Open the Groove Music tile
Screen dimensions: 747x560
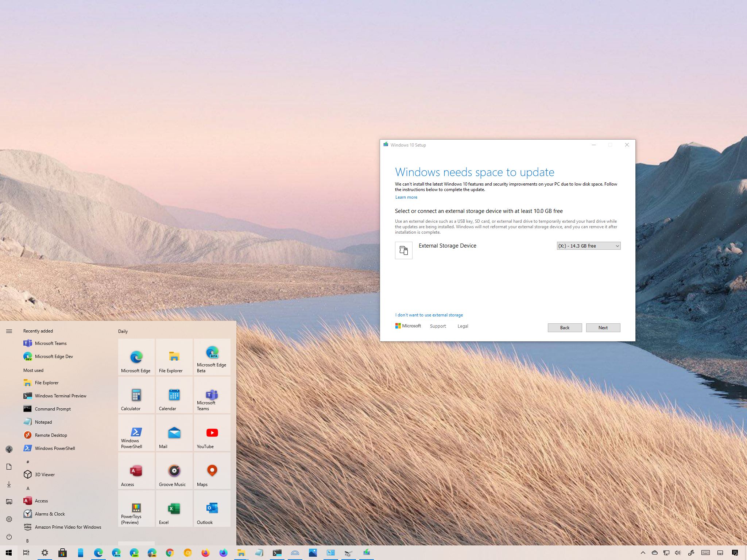(174, 471)
